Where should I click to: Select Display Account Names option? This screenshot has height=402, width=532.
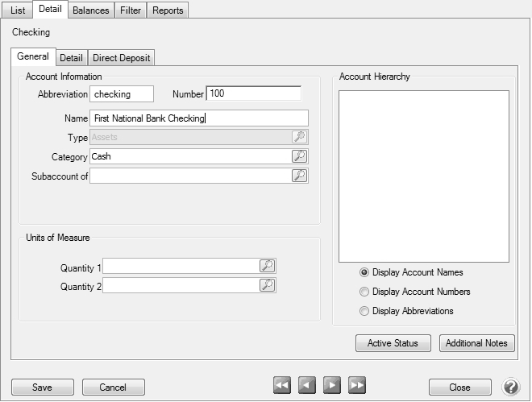coord(364,272)
